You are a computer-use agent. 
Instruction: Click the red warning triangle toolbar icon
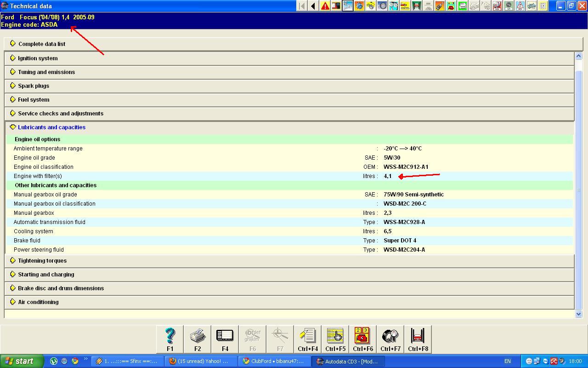tap(325, 6)
